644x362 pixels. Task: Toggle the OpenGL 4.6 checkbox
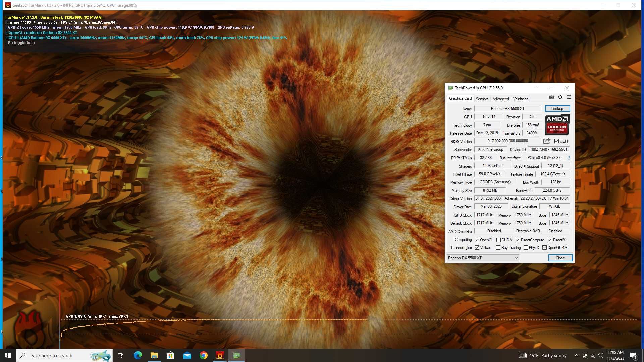point(544,248)
